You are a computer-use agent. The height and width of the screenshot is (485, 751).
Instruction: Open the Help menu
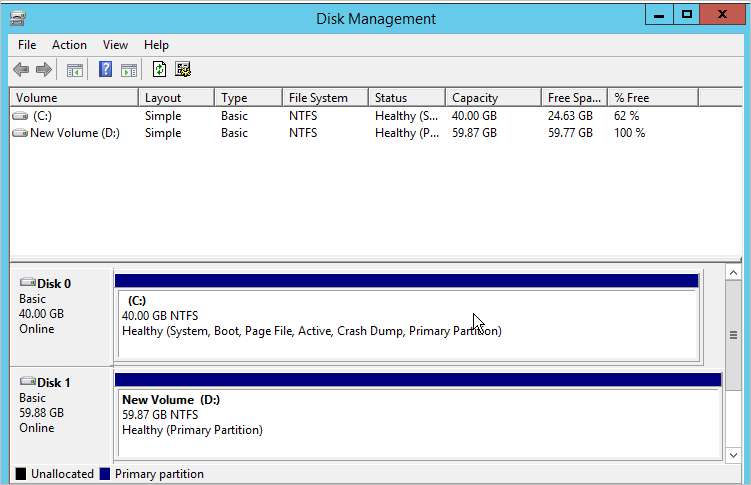click(x=156, y=45)
